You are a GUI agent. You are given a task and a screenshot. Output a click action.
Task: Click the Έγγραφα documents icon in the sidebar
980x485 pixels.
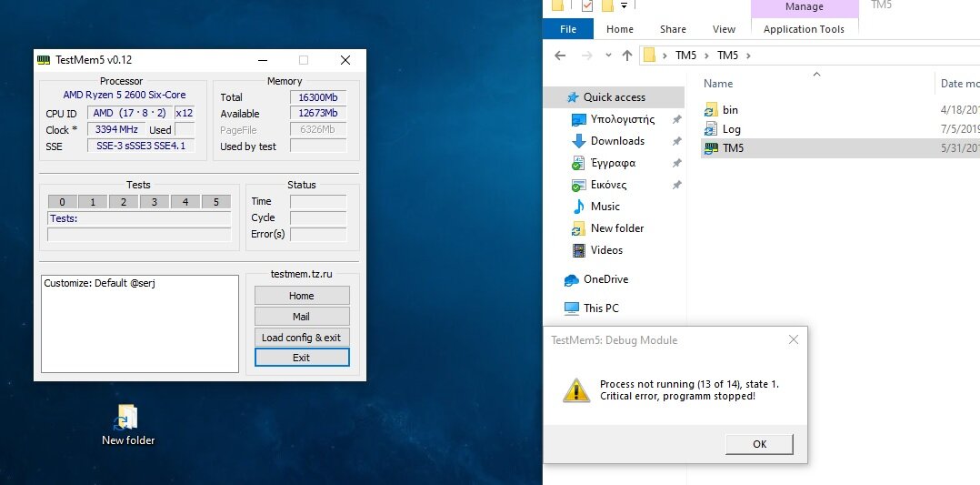coord(579,163)
